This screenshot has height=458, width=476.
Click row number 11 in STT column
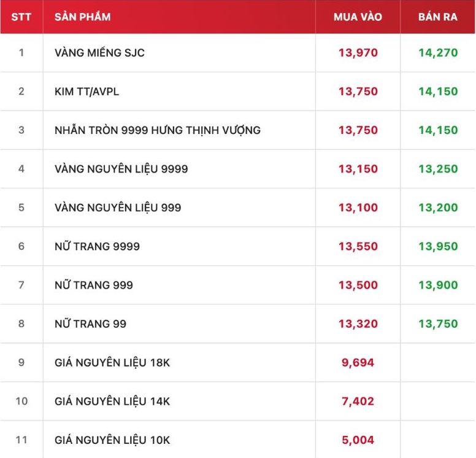(21, 440)
